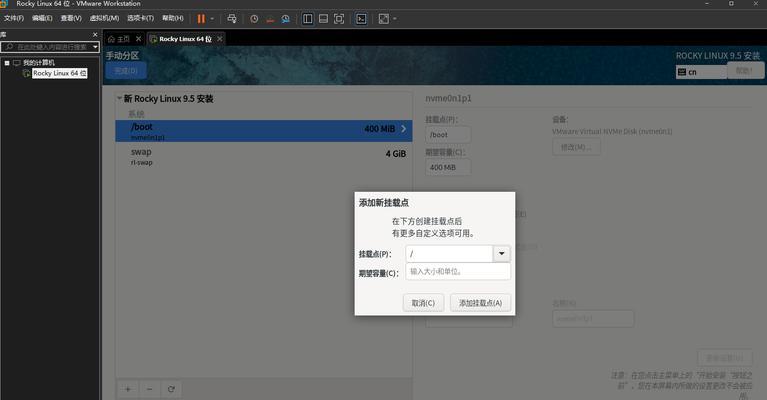Collapse the 新 Rocky Linux 9.5 安装 section

tap(119, 98)
